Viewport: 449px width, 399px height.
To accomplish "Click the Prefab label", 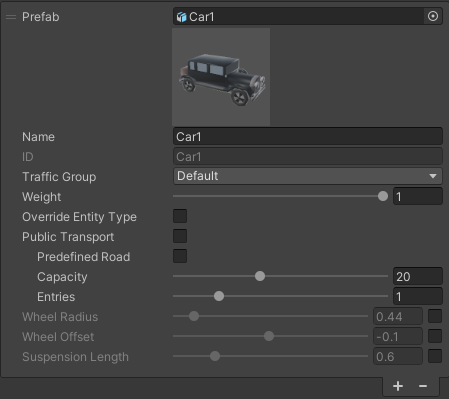I will point(41,17).
